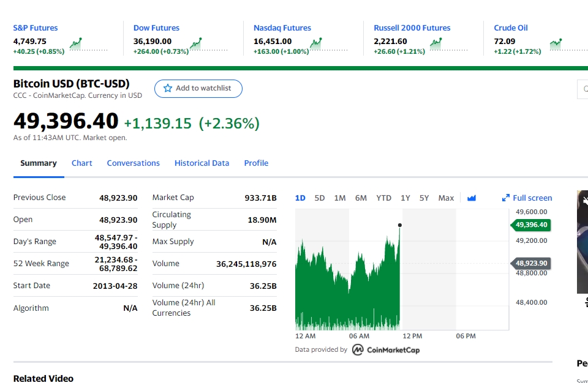Click the Circulating Supply value 18.90M

point(262,220)
